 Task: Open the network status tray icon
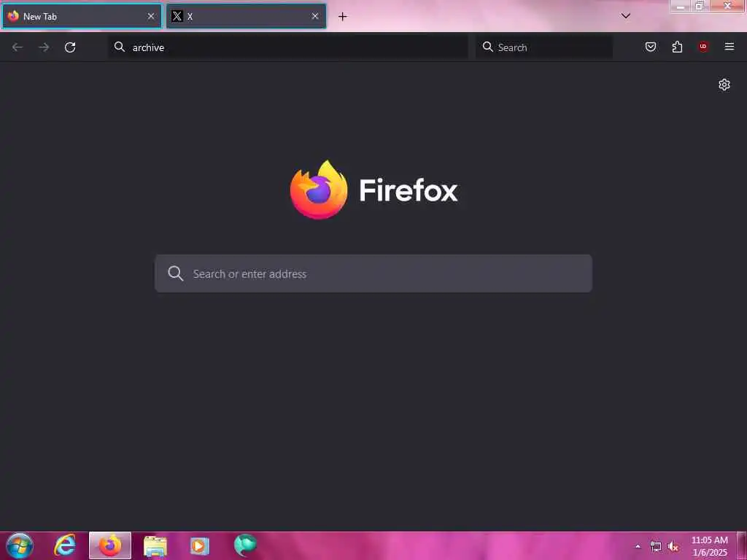(x=656, y=547)
